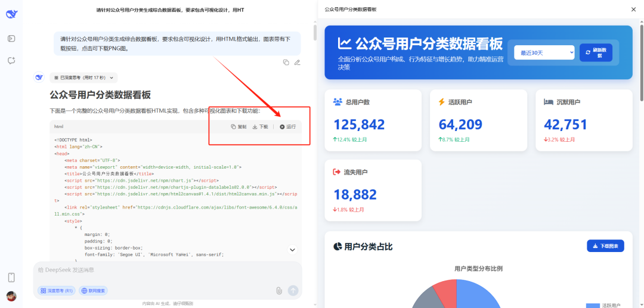Edit the user prompt message

tap(298, 63)
